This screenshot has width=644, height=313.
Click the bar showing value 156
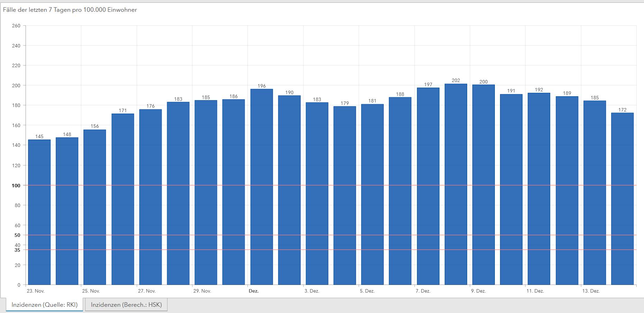point(94,207)
